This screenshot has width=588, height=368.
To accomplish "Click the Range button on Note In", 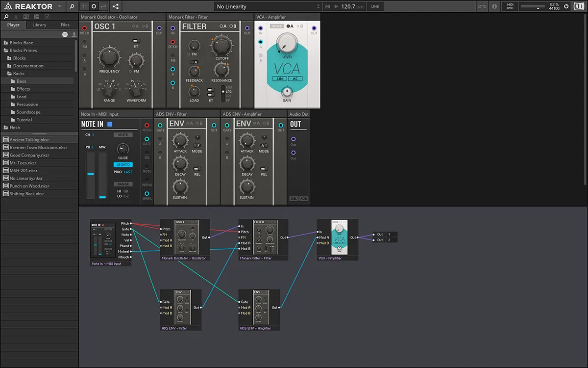I will [x=122, y=184].
